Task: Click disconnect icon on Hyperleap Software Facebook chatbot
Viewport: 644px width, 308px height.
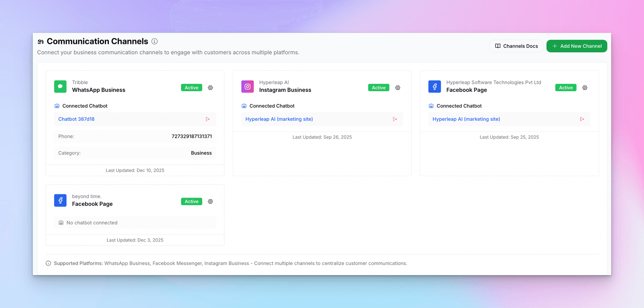Action: coord(582,119)
